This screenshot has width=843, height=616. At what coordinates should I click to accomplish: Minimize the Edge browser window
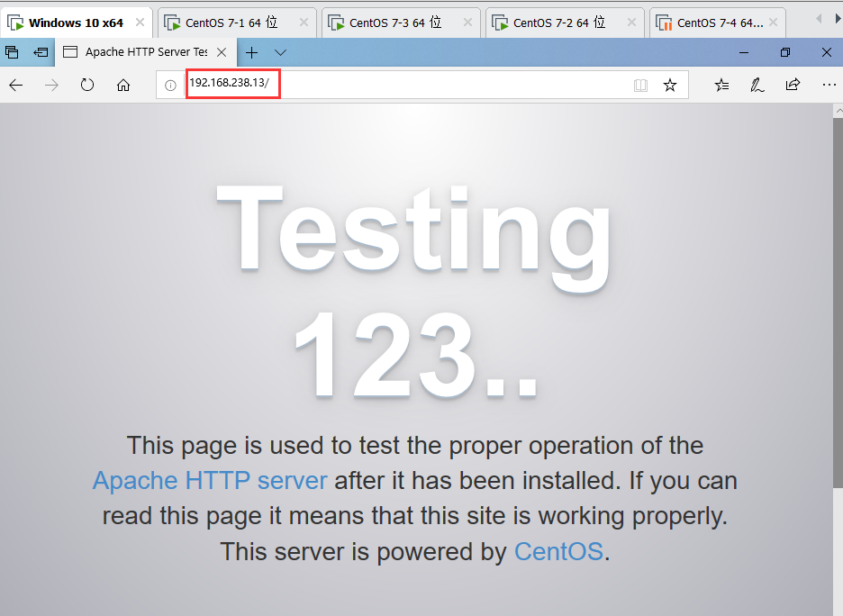point(744,52)
